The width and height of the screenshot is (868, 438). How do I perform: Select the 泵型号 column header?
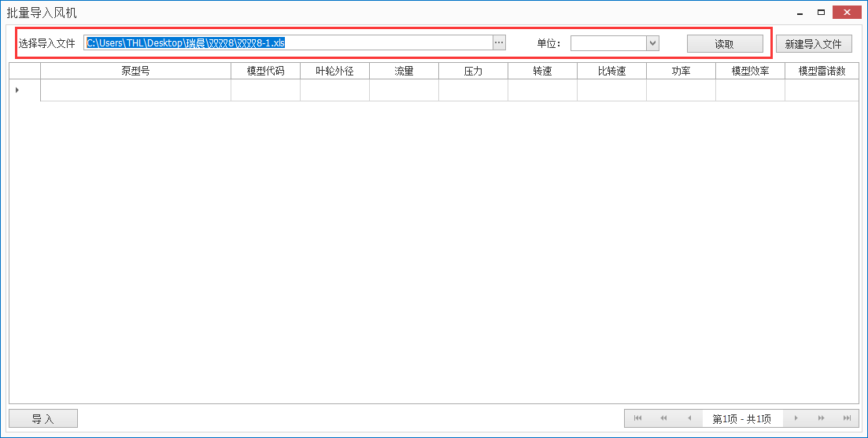[x=135, y=71]
